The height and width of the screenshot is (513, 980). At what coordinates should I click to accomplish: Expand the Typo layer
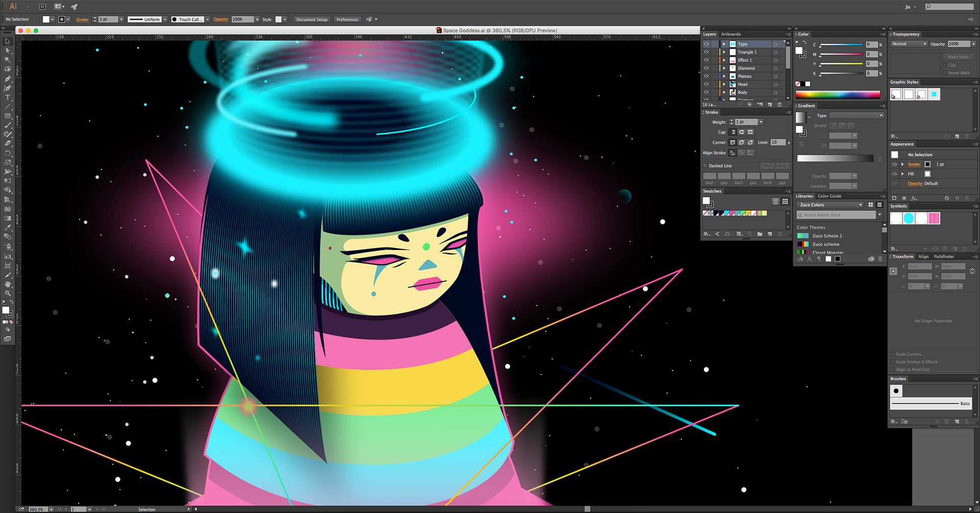[724, 44]
